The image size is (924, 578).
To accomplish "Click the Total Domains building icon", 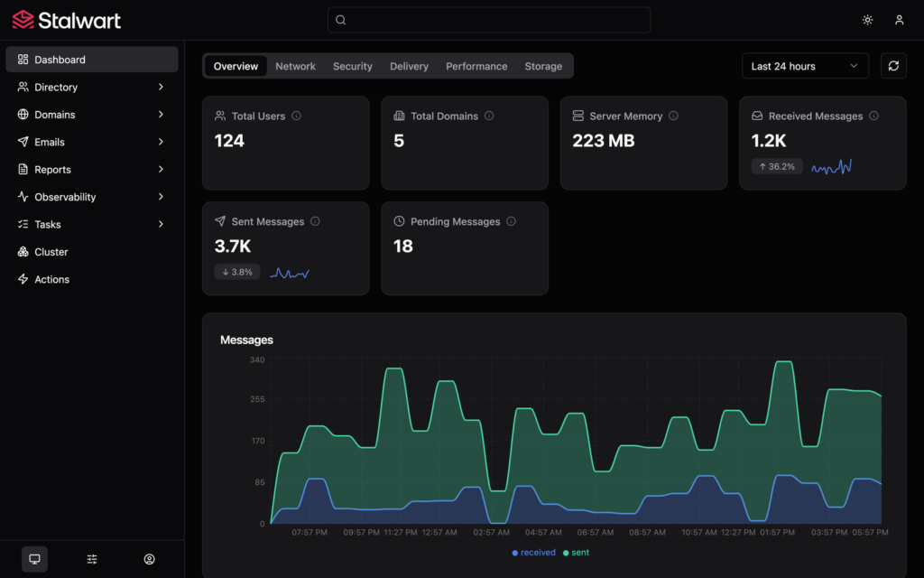I will (399, 116).
